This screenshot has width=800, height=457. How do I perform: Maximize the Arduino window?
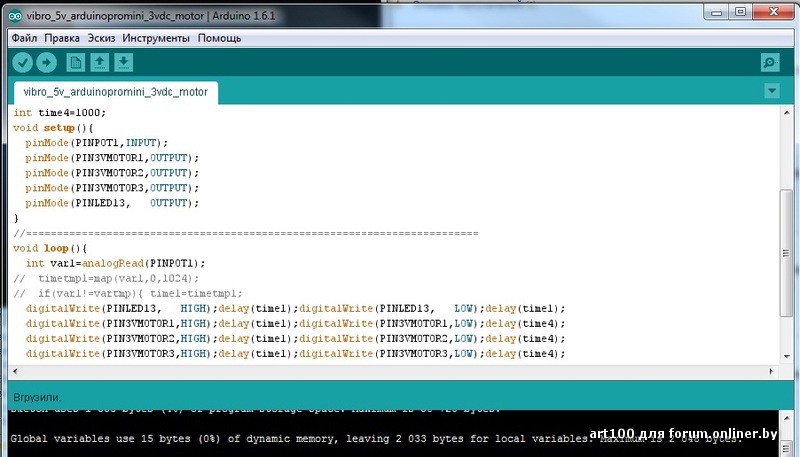[x=740, y=12]
